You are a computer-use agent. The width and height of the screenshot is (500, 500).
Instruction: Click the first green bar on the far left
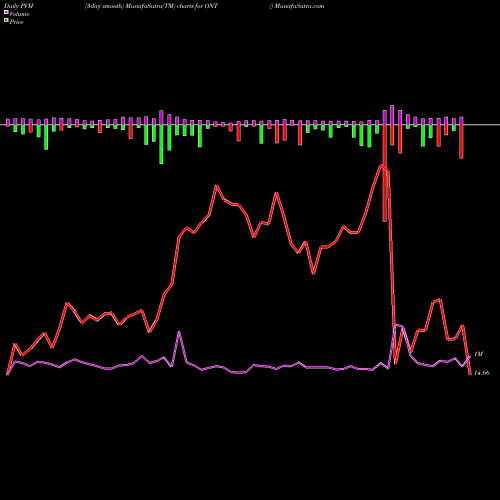(x=15, y=128)
